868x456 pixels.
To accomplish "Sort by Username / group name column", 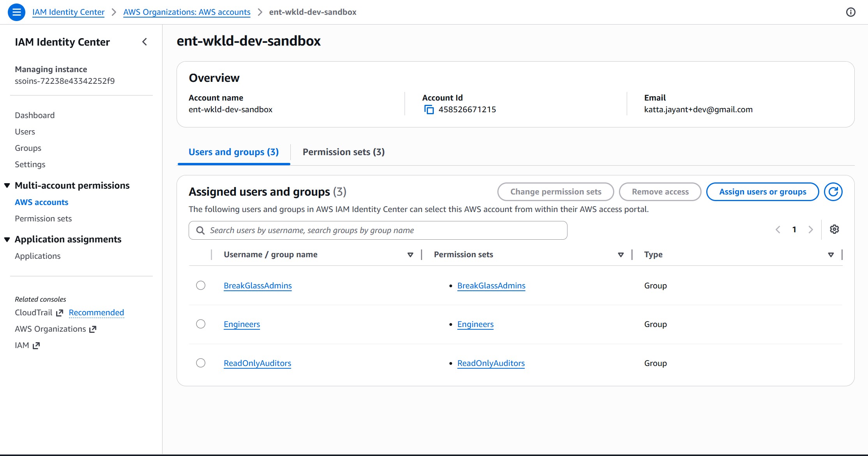I will [x=410, y=255].
